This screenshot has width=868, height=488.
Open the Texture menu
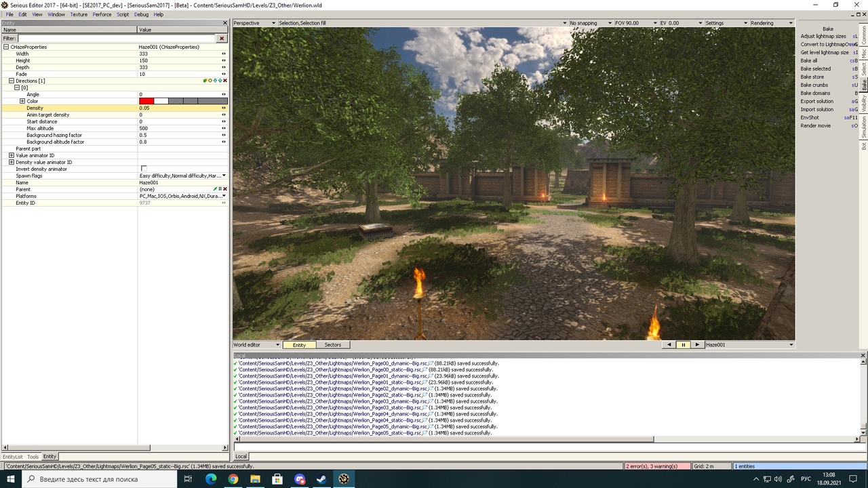click(79, 14)
